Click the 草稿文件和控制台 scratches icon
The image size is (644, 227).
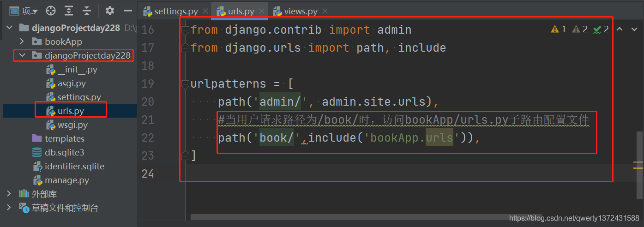tap(24, 208)
